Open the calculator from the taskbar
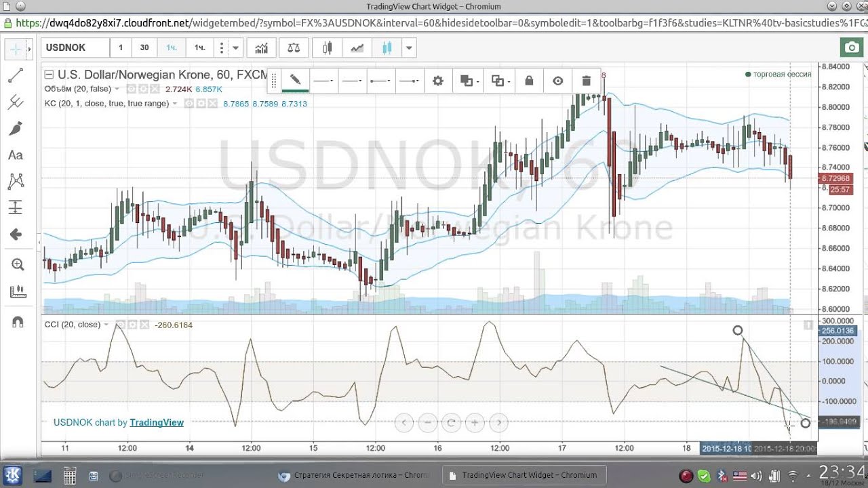Image resolution: width=868 pixels, height=488 pixels. pos(69,476)
